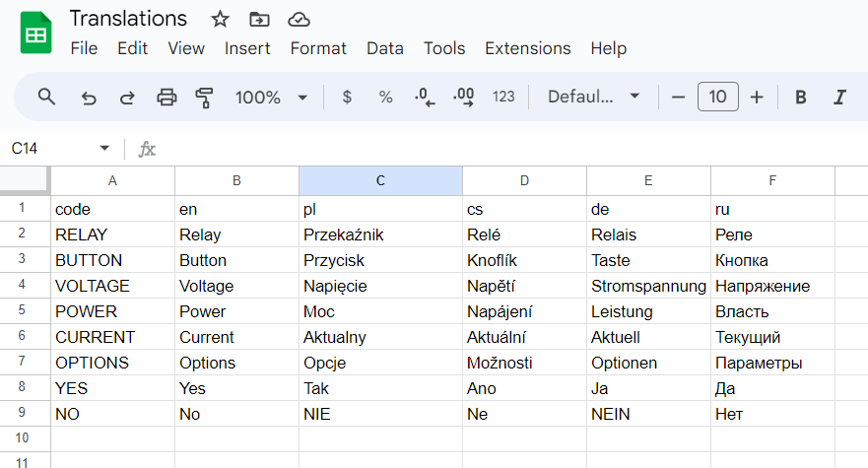The image size is (868, 468).
Task: Click the font size field showing 10
Action: point(717,97)
